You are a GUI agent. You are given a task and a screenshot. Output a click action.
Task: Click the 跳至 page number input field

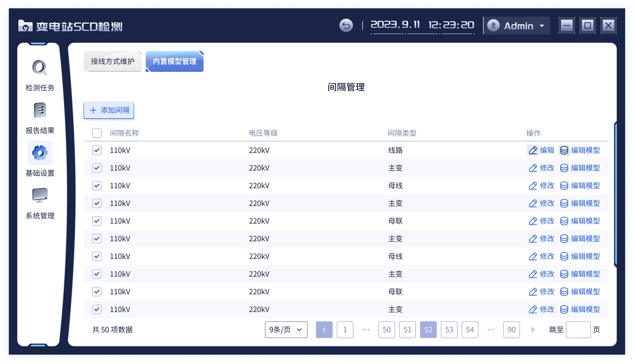578,330
